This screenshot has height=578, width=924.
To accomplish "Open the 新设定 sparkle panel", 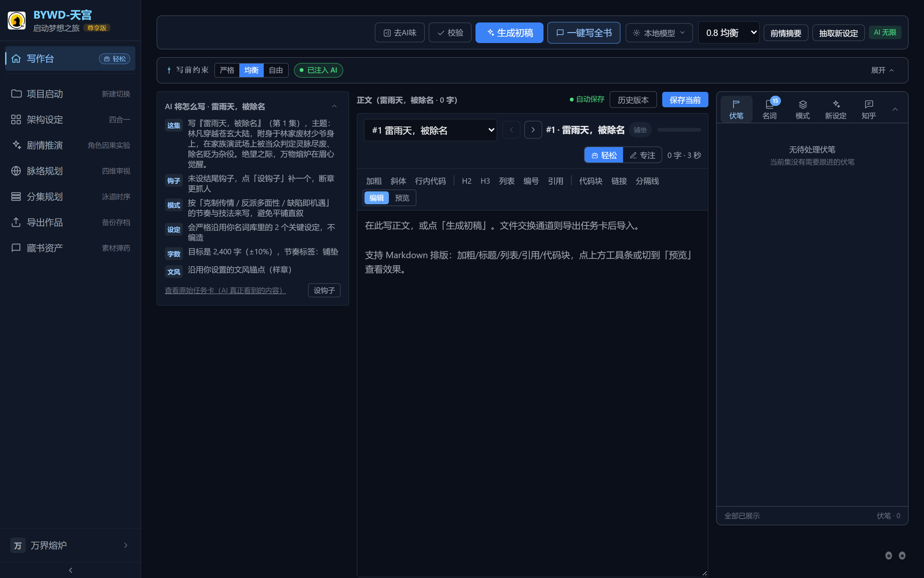I will coord(836,109).
